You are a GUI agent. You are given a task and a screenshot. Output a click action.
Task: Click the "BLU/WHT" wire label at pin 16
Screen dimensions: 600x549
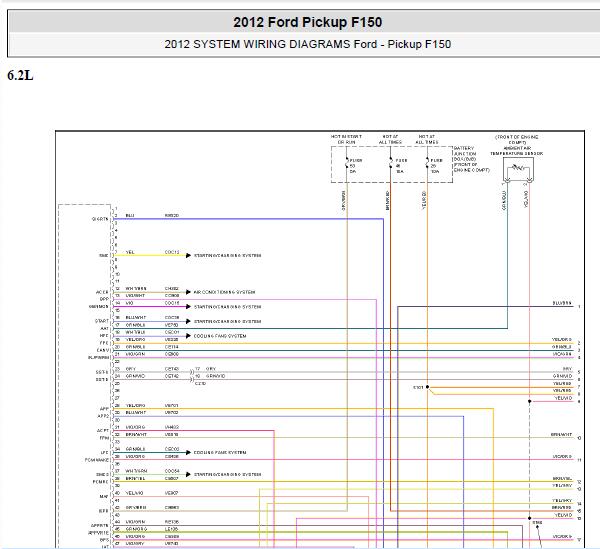pos(136,318)
